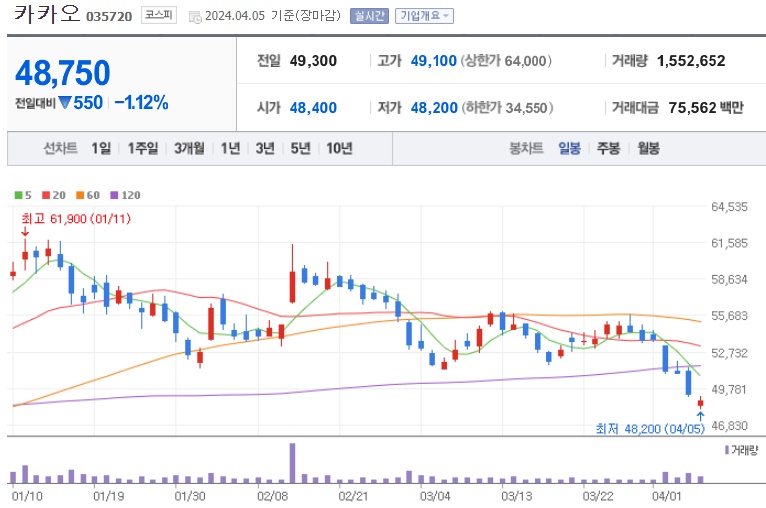This screenshot has height=508, width=766.
Task: Select the 3개월 line chart tab
Action: point(189,148)
